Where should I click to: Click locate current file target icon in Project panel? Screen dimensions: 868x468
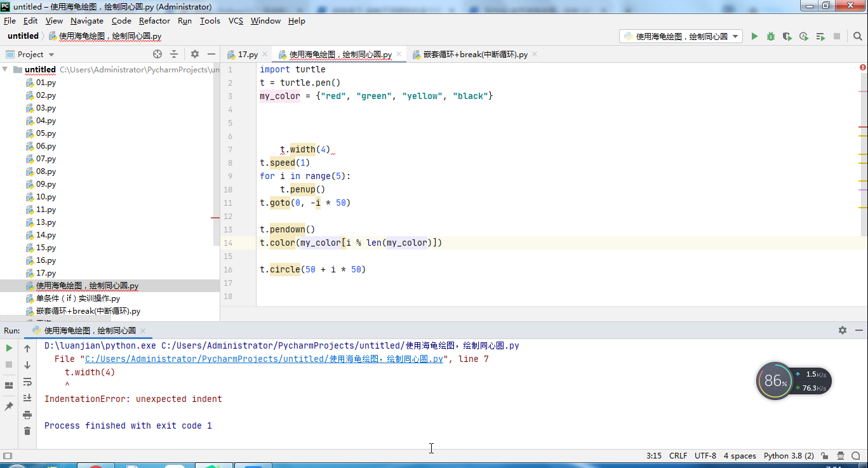tap(157, 55)
